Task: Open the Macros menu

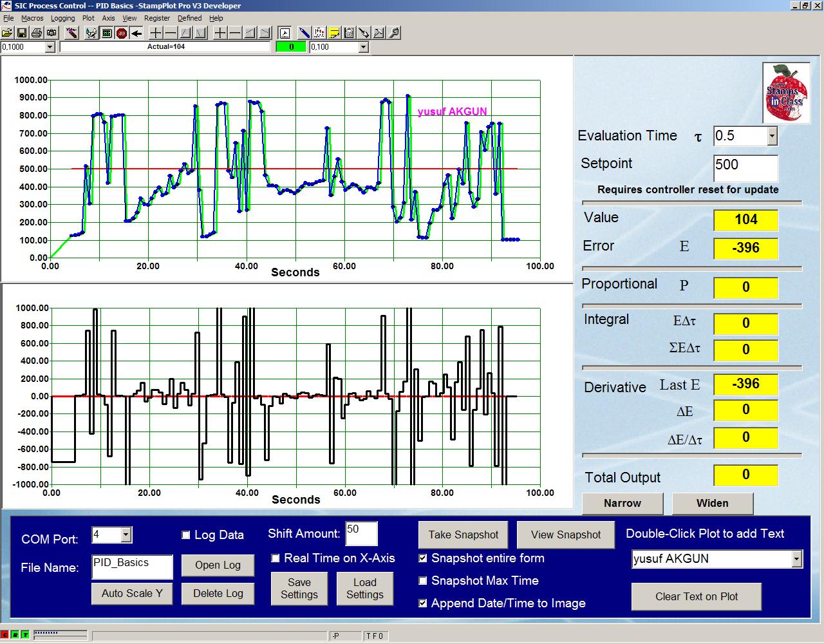Action: click(32, 18)
